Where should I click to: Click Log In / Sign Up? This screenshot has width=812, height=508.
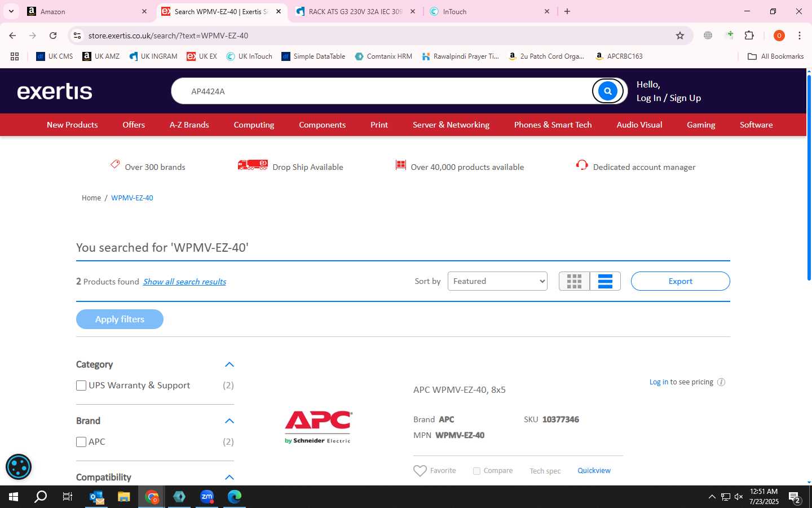pyautogui.click(x=669, y=98)
